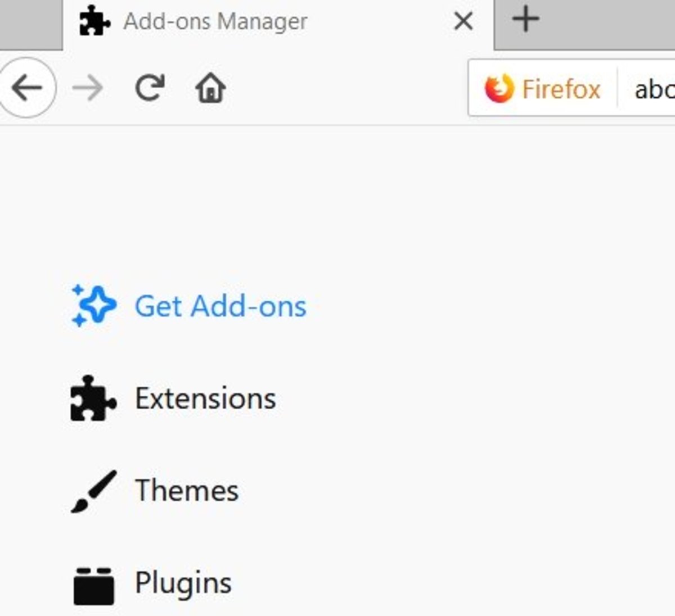The width and height of the screenshot is (675, 616).
Task: Open the Get Add-ons section
Action: (220, 306)
